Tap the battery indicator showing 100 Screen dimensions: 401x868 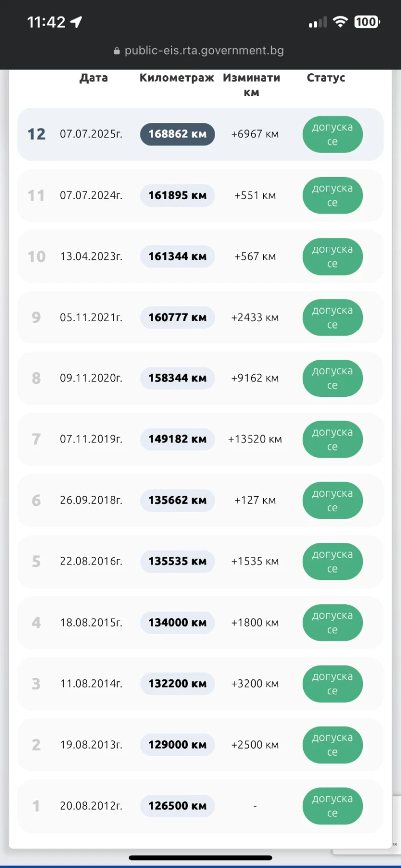click(x=367, y=22)
